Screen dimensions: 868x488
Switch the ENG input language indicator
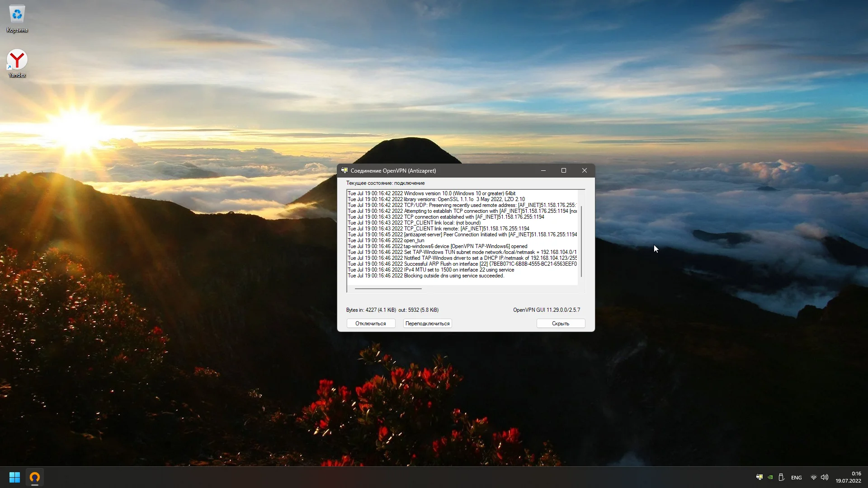(797, 478)
